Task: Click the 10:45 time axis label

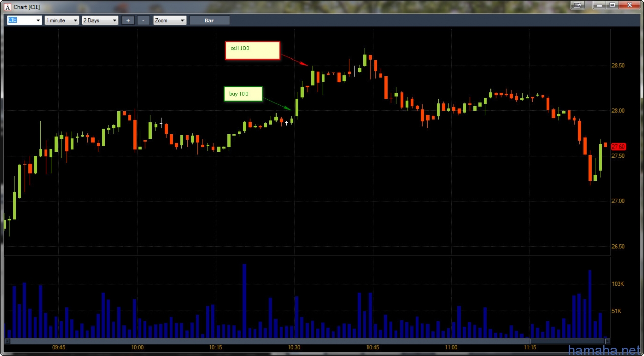Action: 373,348
